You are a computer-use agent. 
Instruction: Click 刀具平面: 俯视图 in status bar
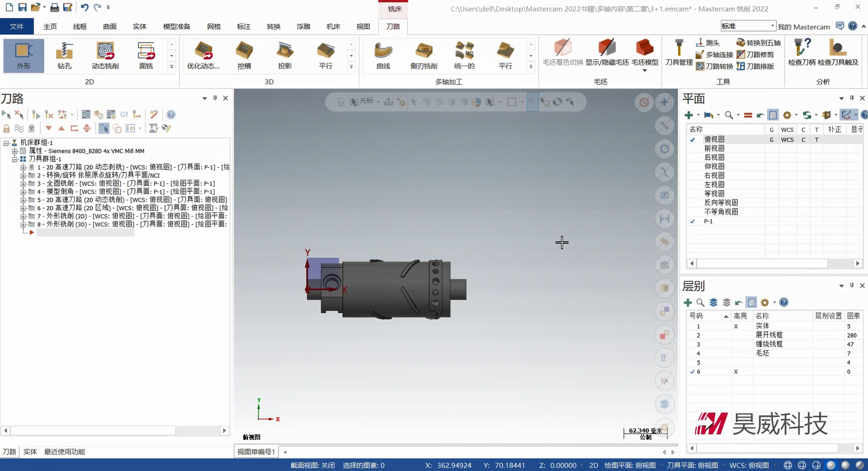[x=693, y=465]
